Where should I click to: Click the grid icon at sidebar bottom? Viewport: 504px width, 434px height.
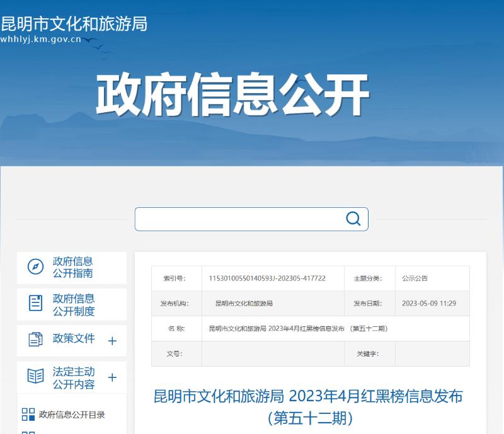pyautogui.click(x=26, y=431)
